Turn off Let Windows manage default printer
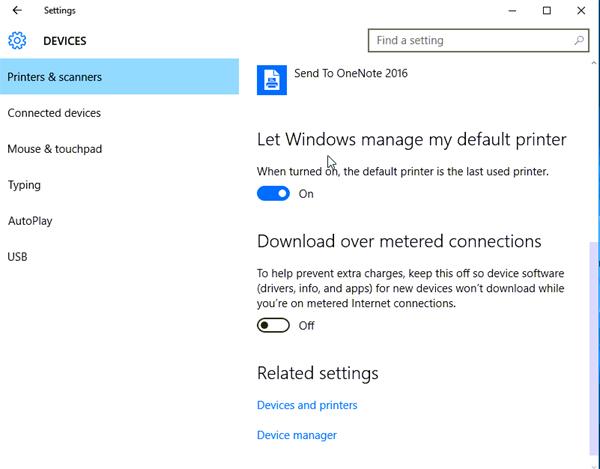The height and width of the screenshot is (469, 600). pyautogui.click(x=273, y=194)
